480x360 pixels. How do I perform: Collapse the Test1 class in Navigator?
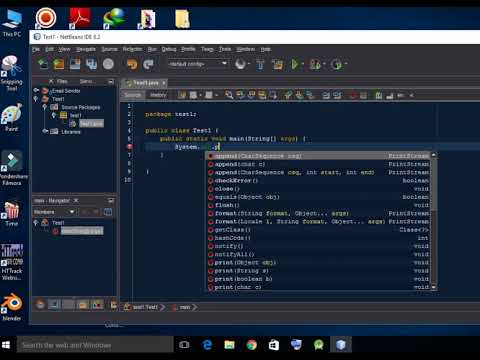(x=36, y=223)
